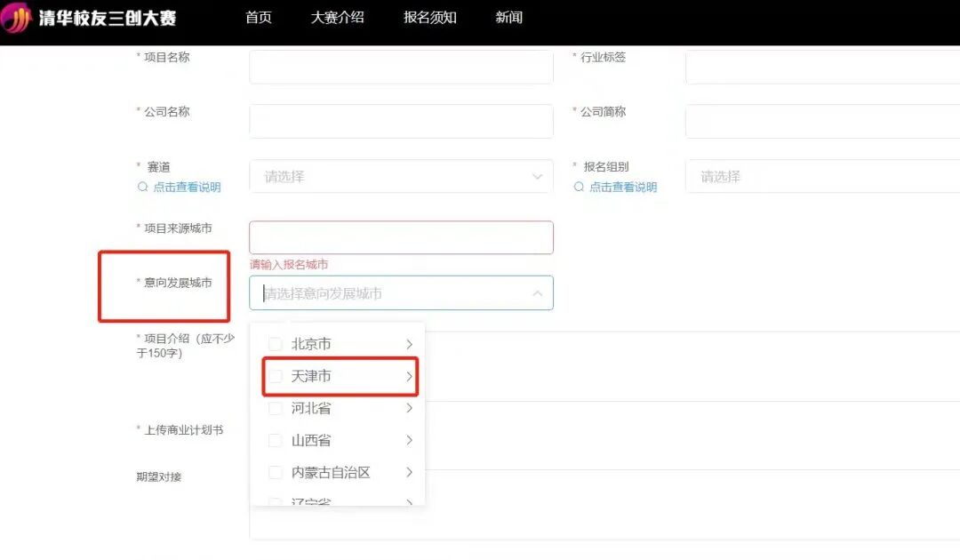Expand 山西省 to view its cities
This screenshot has height=560, width=960.
coord(408,440)
